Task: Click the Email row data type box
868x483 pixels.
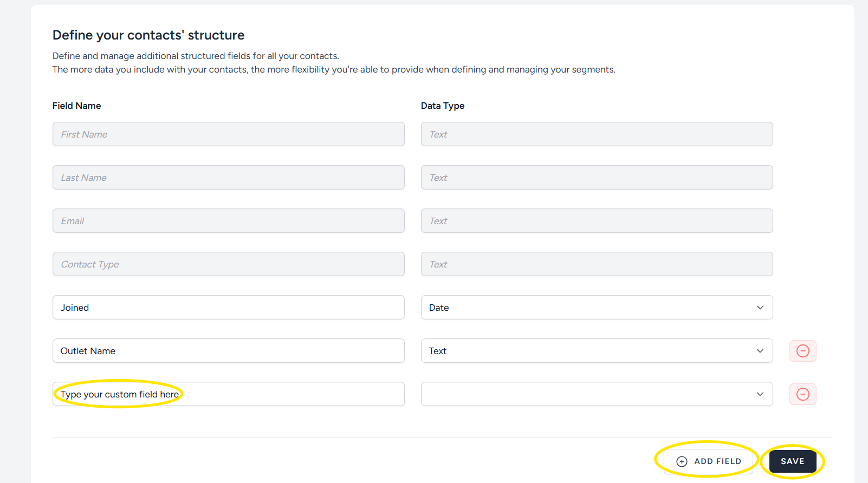Action: (x=596, y=221)
